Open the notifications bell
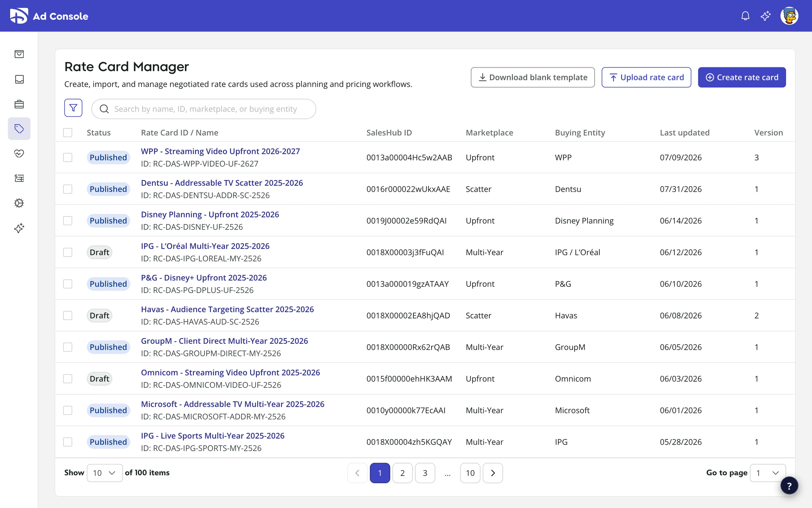The width and height of the screenshot is (812, 508). click(745, 16)
